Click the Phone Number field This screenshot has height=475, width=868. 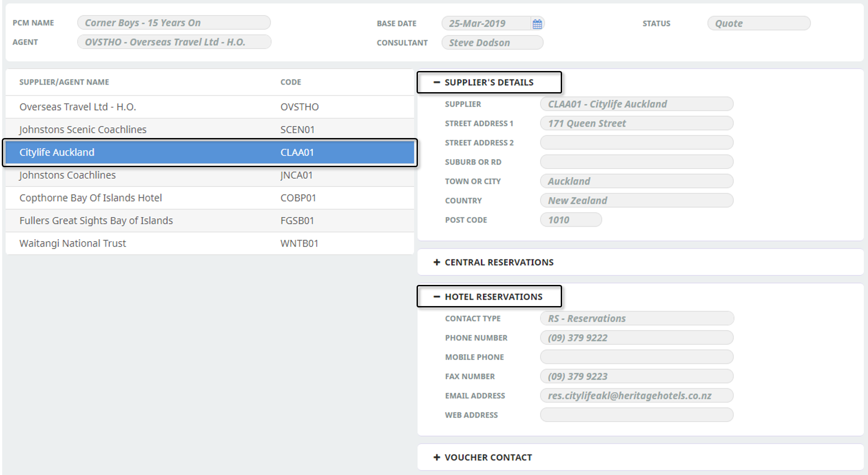point(637,338)
